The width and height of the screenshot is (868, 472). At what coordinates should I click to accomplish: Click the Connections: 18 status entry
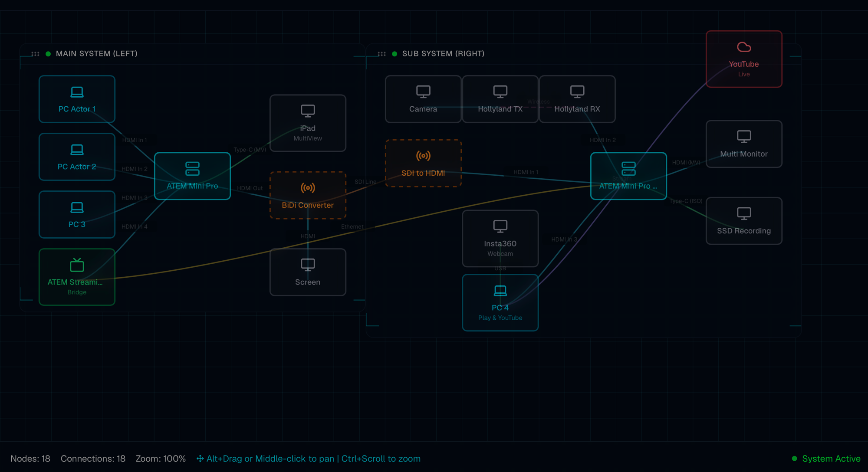[93, 459]
